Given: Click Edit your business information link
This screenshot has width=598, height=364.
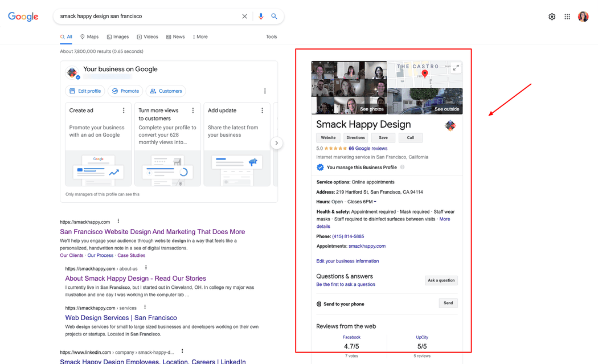Looking at the screenshot, I should point(347,261).
